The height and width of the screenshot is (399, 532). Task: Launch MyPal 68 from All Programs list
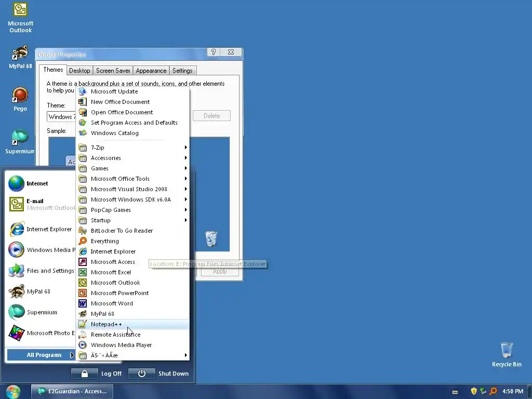[132, 314]
